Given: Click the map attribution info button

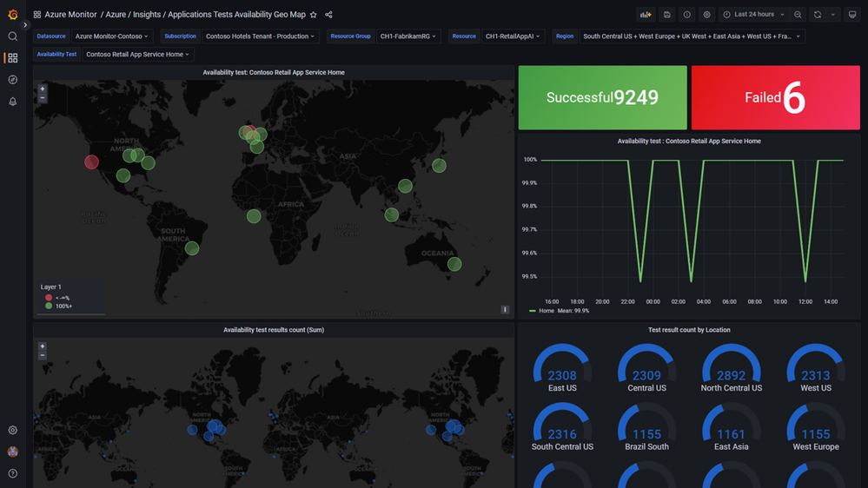Looking at the screenshot, I should point(505,310).
